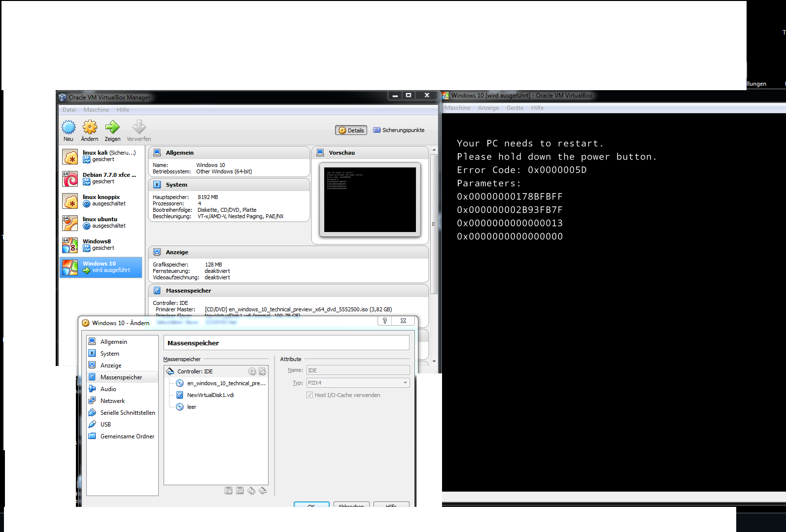
Task: Open USB settings page
Action: pos(122,425)
